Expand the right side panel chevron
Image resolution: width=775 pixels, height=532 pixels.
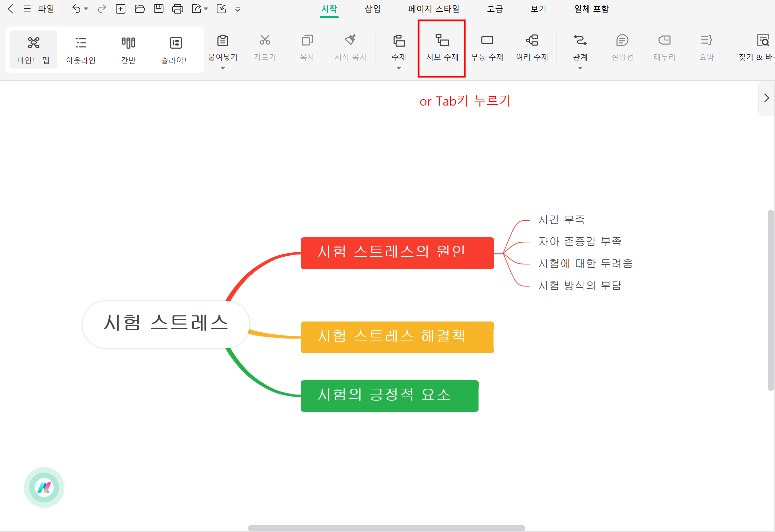tap(767, 98)
